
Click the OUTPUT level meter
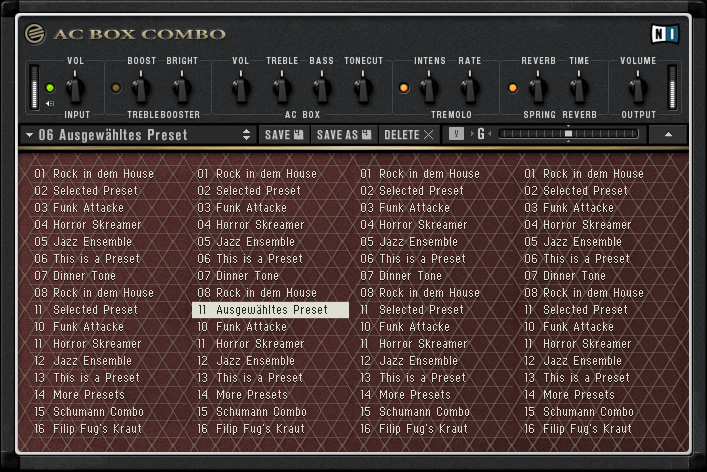pyautogui.click(x=672, y=87)
